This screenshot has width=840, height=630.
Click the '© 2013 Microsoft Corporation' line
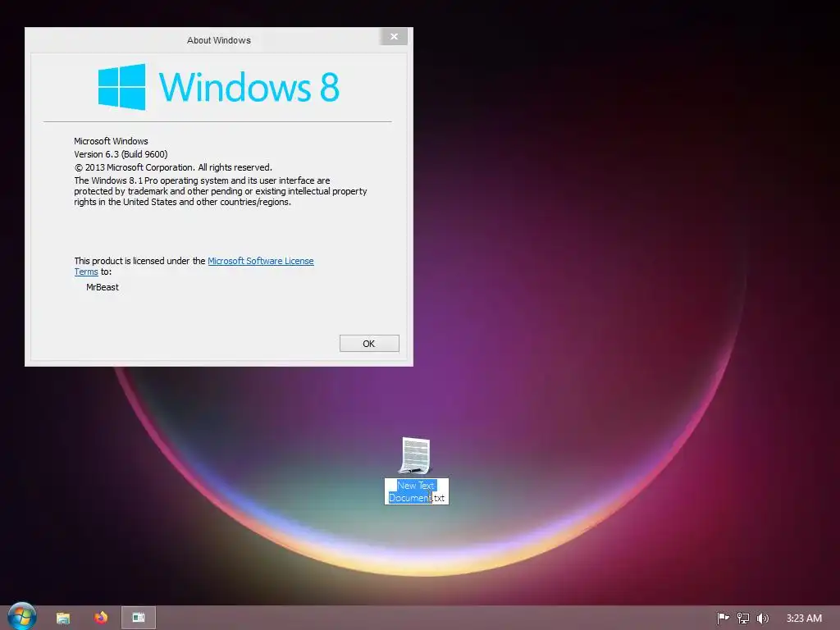[x=173, y=167]
